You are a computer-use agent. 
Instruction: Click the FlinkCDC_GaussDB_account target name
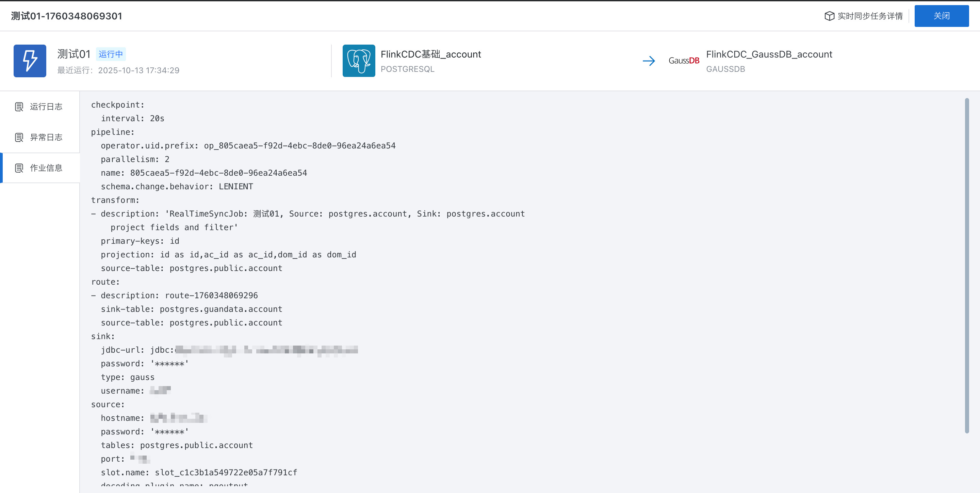769,54
